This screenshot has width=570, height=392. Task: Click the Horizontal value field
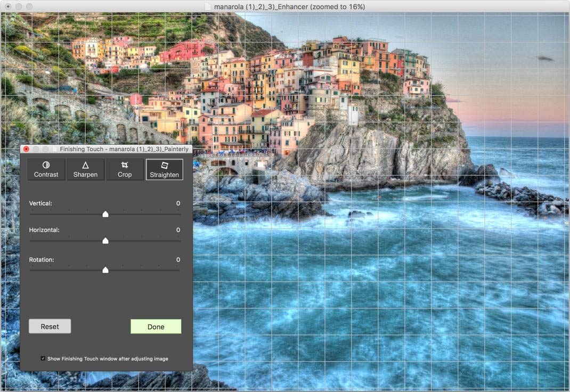click(x=178, y=230)
